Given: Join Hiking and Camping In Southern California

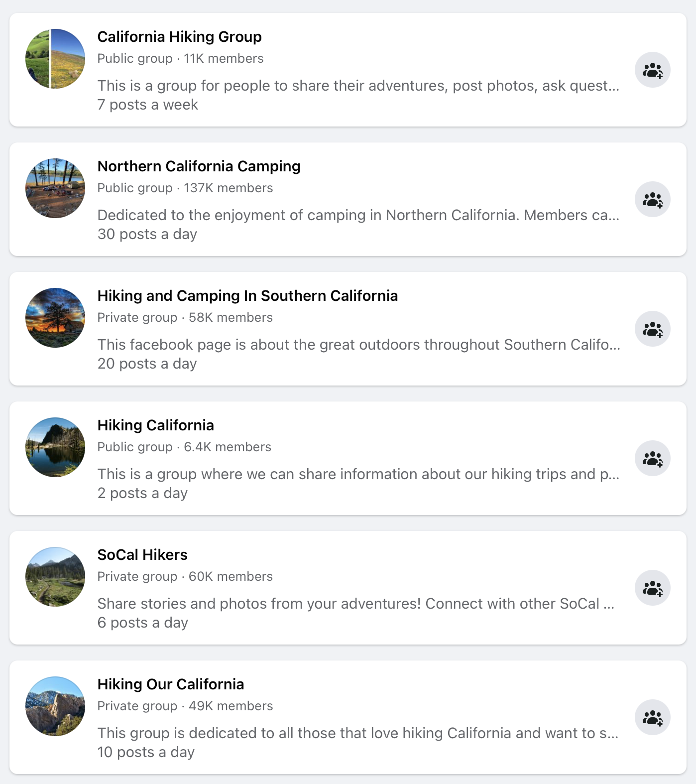Looking at the screenshot, I should click(x=652, y=329).
